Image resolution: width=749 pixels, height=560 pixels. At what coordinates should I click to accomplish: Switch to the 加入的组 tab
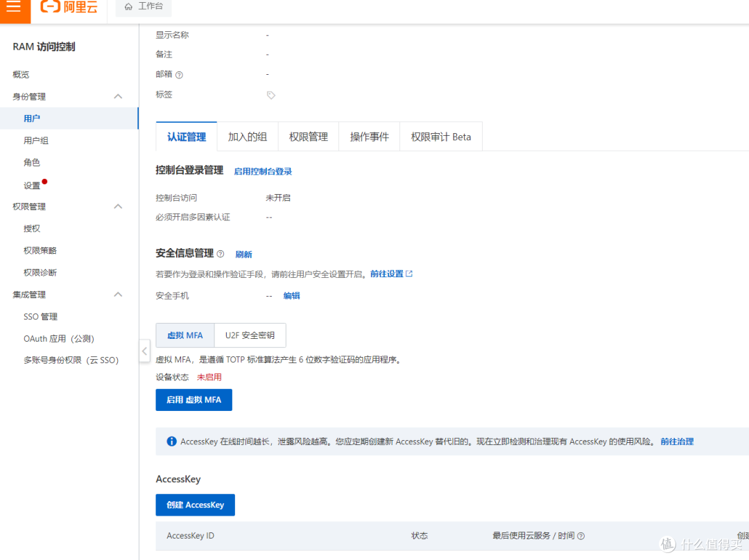coord(248,137)
